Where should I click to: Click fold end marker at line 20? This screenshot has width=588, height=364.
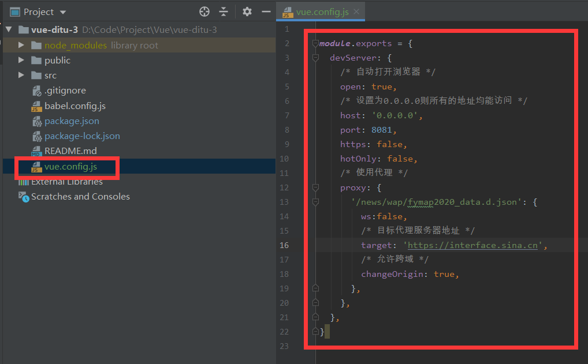click(315, 303)
